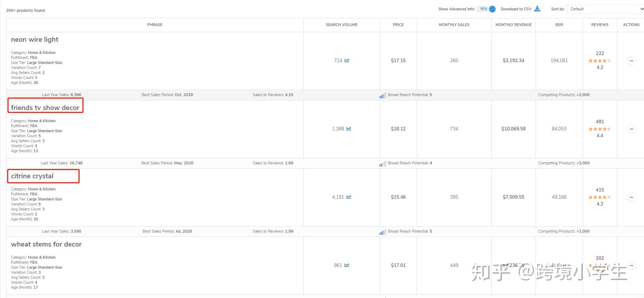This screenshot has height=298, width=644.
Task: Open trend chart icon for friends tv show decor
Action: [x=349, y=129]
